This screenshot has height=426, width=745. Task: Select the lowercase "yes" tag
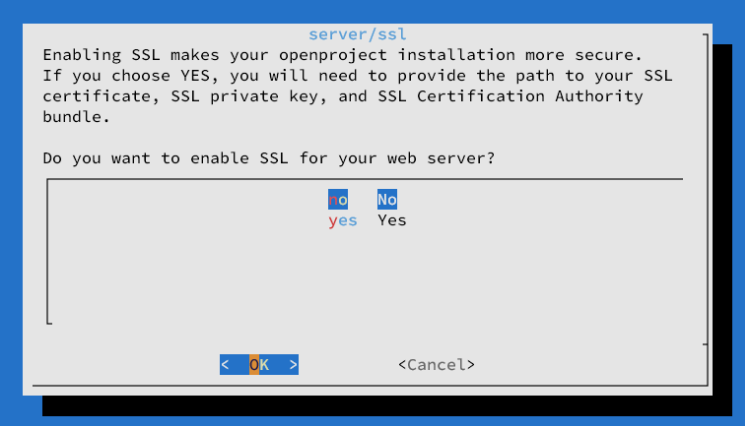342,220
